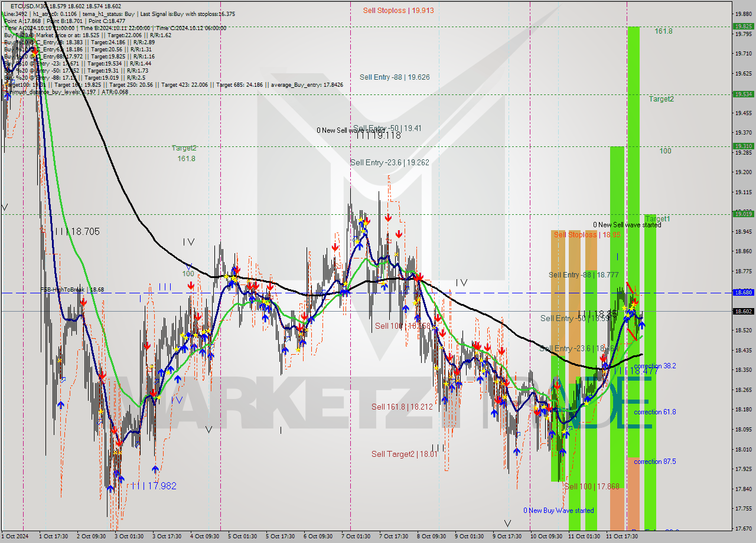The width and height of the screenshot is (756, 543).
Task: Select the 'Sell Entry -23.6 | 19.262' label
Action: (x=390, y=162)
